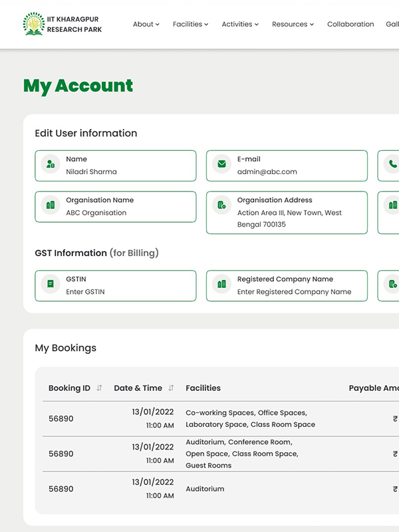Sort bookings by Booking ID arrows
This screenshot has height=532, width=399.
99,388
